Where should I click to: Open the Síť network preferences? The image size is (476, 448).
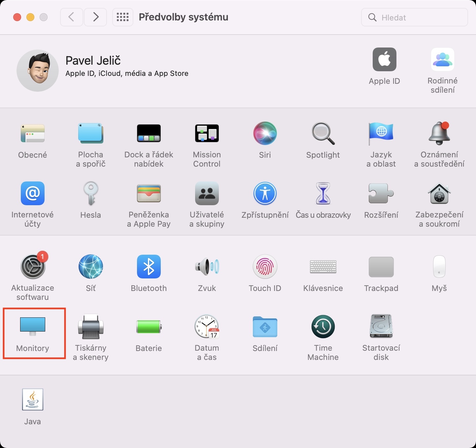pyautogui.click(x=91, y=267)
